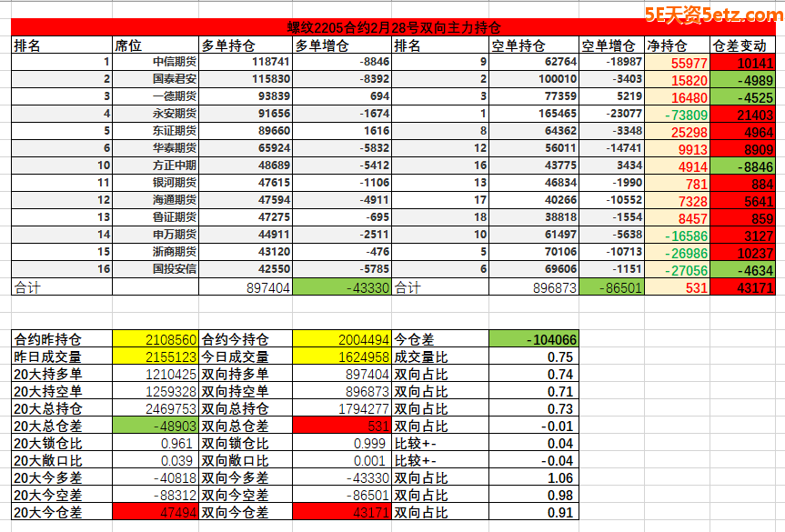Select the 净持仓 column header
The image size is (785, 532).
(x=677, y=45)
